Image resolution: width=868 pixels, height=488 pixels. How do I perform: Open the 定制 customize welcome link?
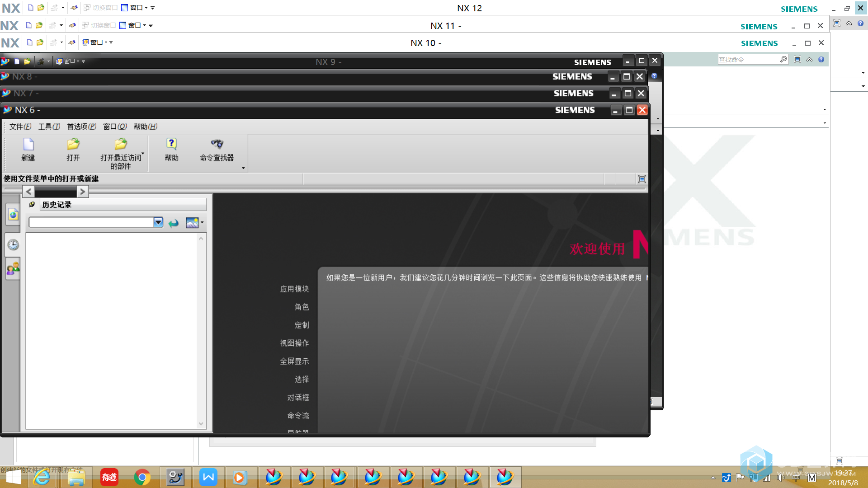302,325
